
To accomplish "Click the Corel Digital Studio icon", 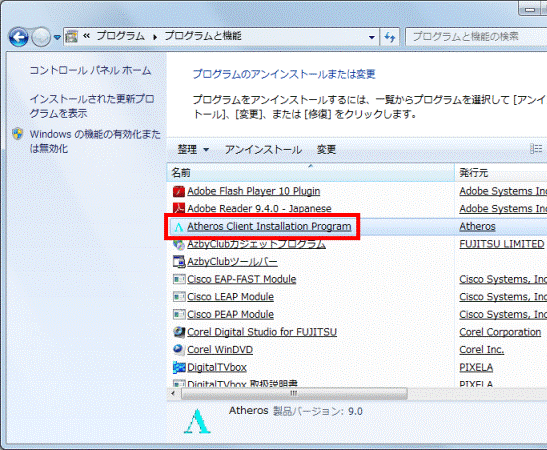I will (x=179, y=332).
